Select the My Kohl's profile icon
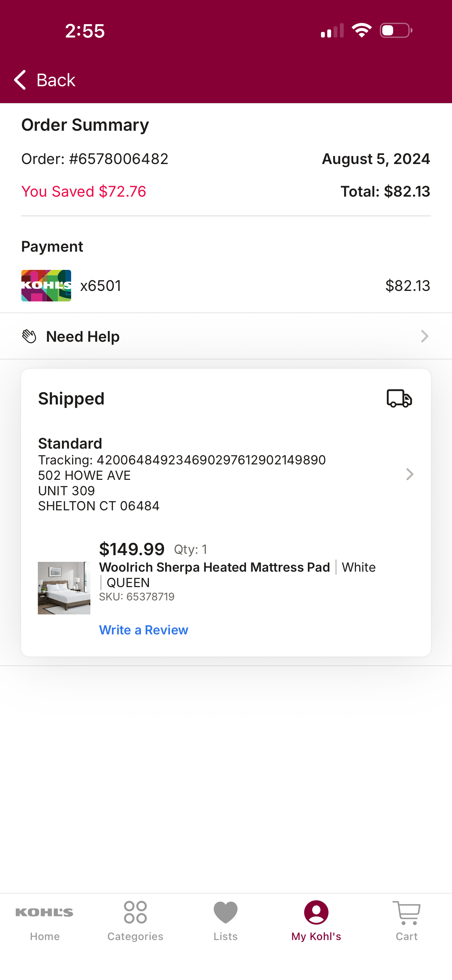This screenshot has width=452, height=980. click(x=316, y=912)
